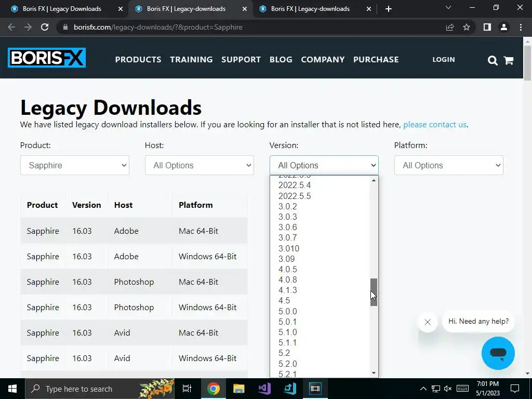Select version 3.010 in the list
Screen dimensions: 532x399
coord(289,248)
